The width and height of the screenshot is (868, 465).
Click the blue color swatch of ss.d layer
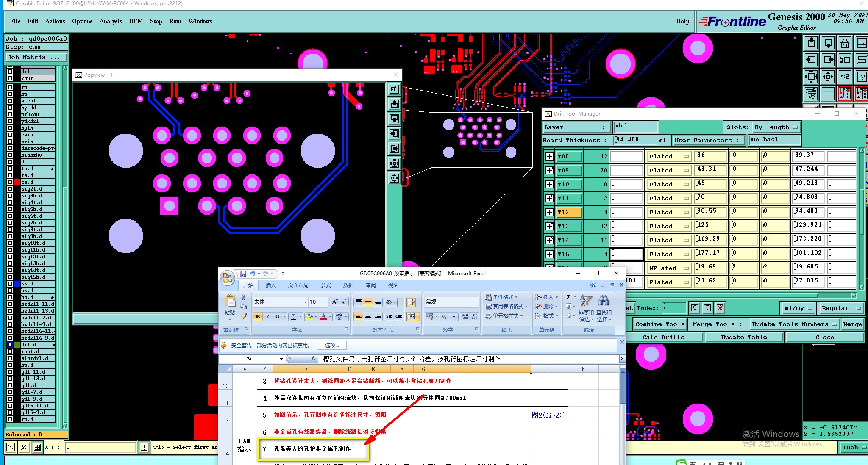pyautogui.click(x=17, y=284)
